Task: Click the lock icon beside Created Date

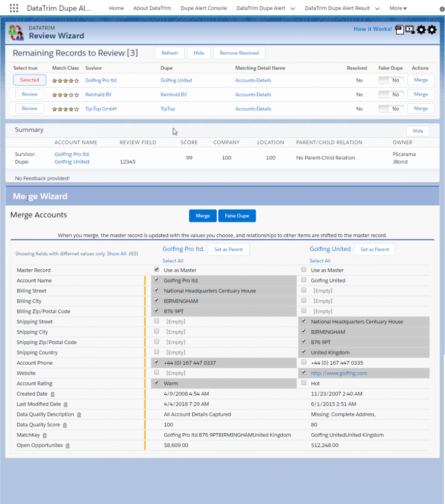Action: pyautogui.click(x=53, y=394)
